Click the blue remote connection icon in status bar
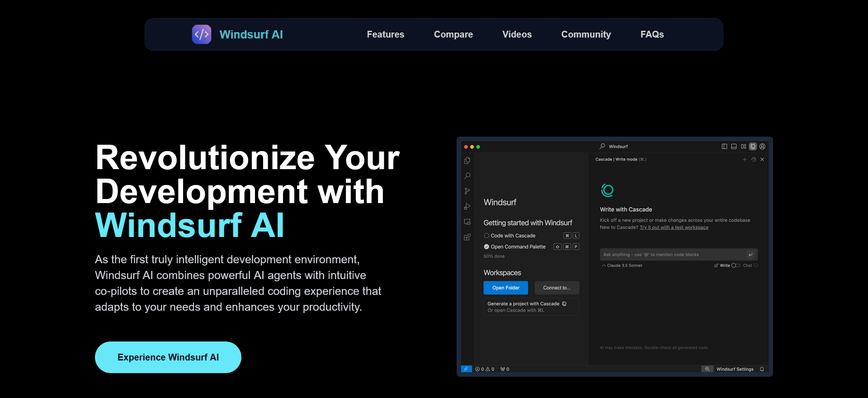The height and width of the screenshot is (398, 868). tap(466, 369)
